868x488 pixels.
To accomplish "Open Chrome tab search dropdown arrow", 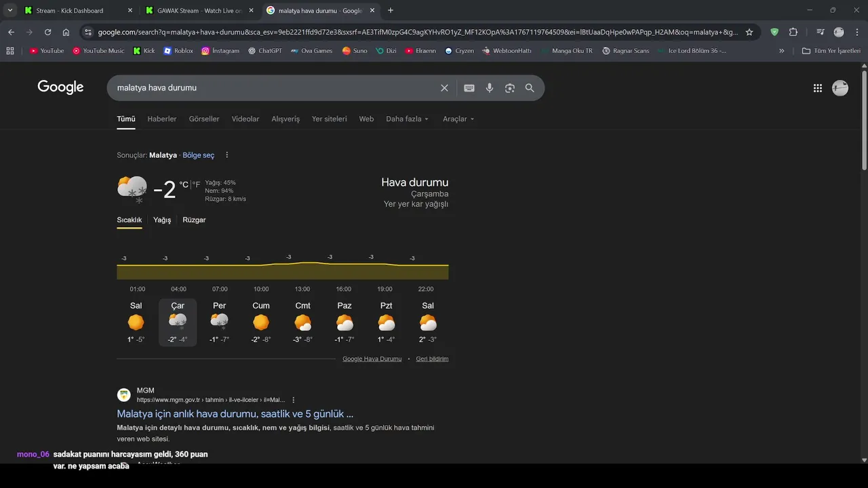I will pos(10,10).
